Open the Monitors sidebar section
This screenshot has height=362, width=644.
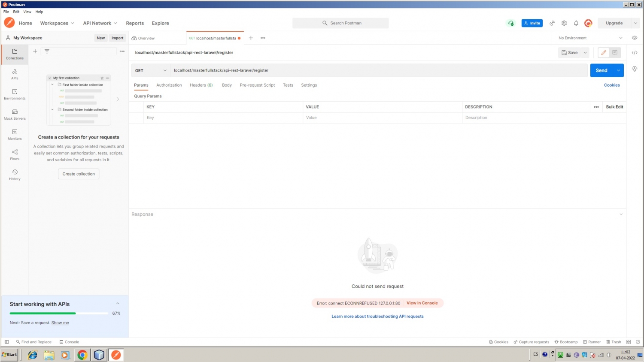pyautogui.click(x=15, y=135)
